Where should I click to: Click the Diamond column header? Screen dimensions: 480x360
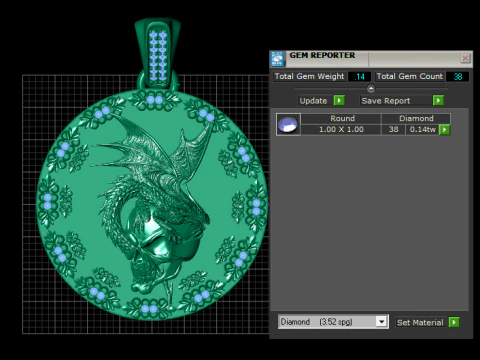tap(416, 118)
